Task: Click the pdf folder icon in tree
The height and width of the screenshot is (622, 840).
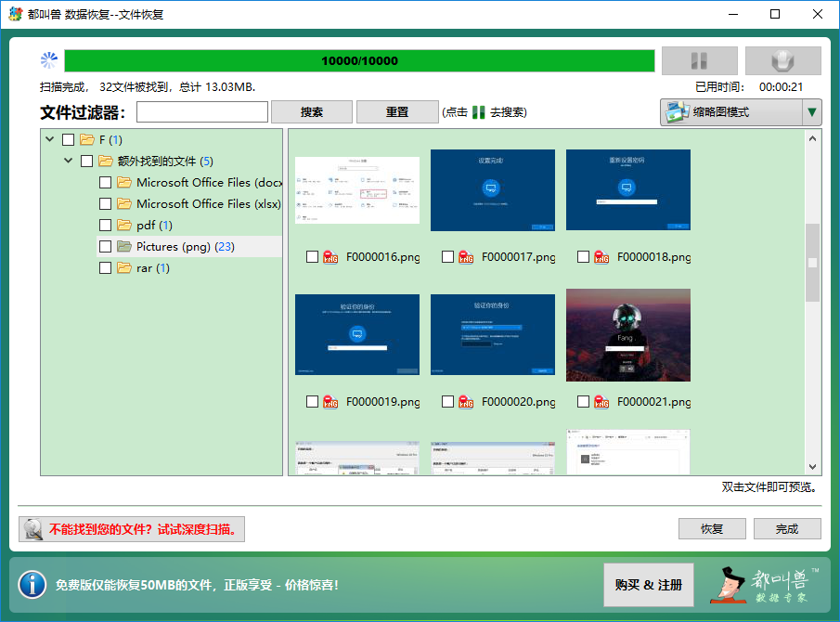Action: pyautogui.click(x=124, y=226)
